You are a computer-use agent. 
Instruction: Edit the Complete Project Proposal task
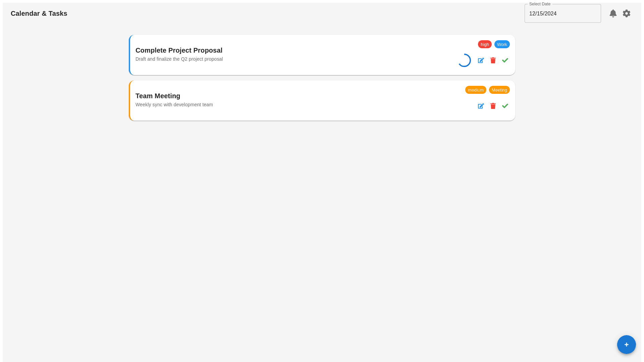pos(481,60)
